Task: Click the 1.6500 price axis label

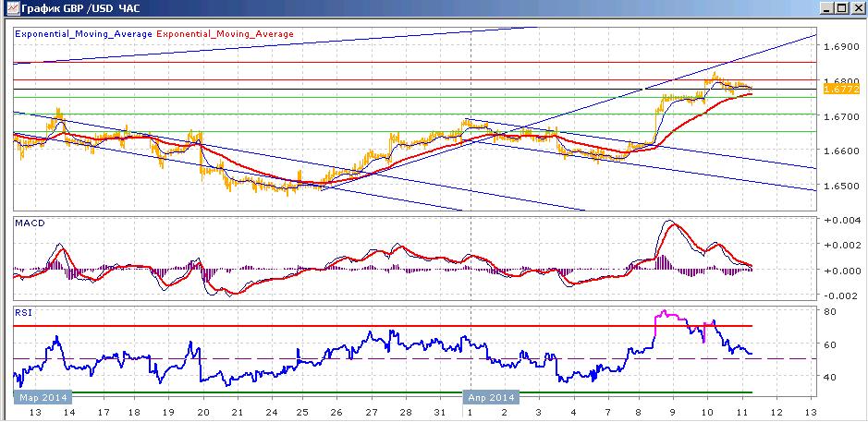Action: pyautogui.click(x=840, y=186)
